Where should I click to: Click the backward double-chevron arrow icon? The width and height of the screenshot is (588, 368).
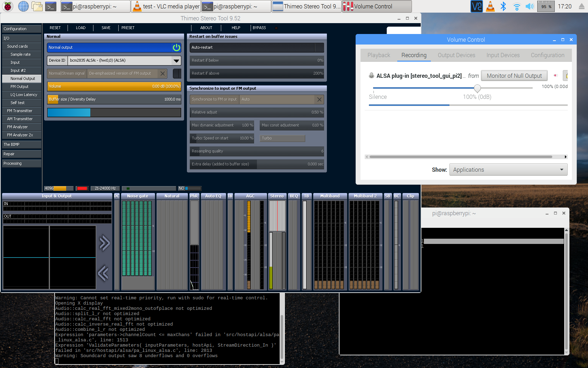pos(103,273)
